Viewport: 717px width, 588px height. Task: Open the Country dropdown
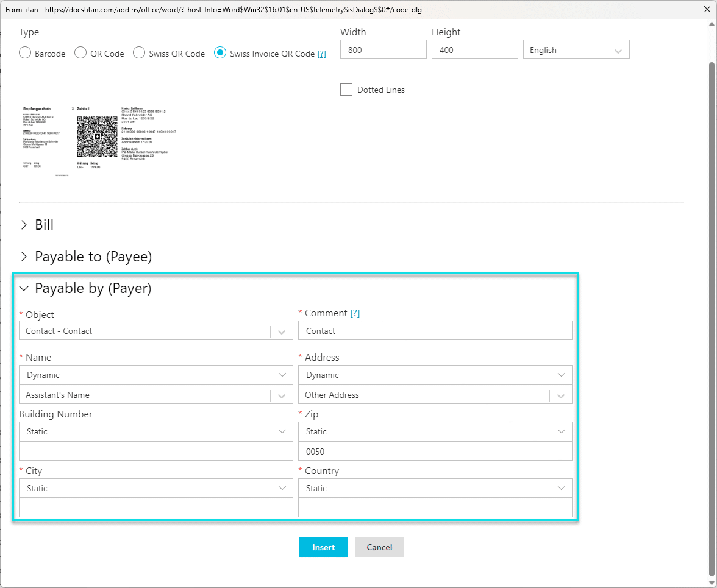[560, 488]
